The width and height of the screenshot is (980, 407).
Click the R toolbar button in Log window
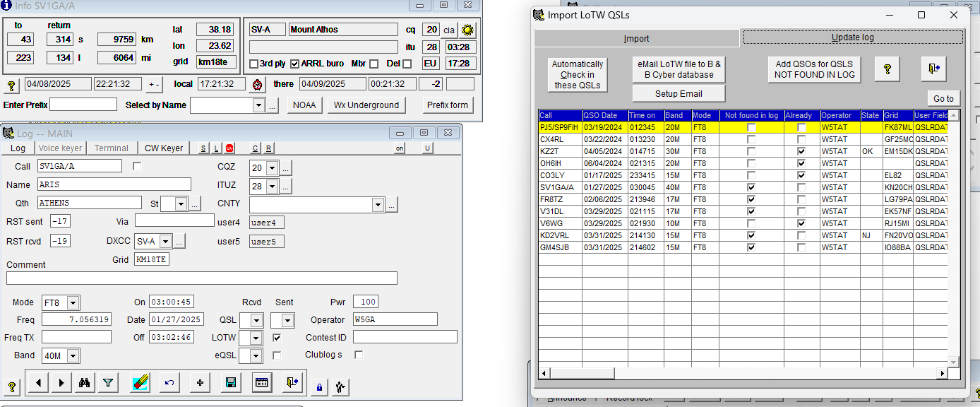coord(268,148)
